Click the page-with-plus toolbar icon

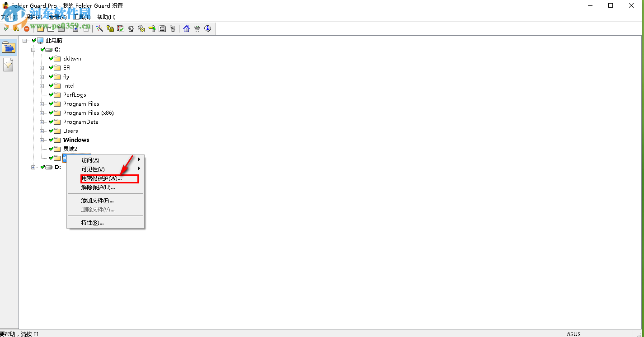pyautogui.click(x=76, y=29)
